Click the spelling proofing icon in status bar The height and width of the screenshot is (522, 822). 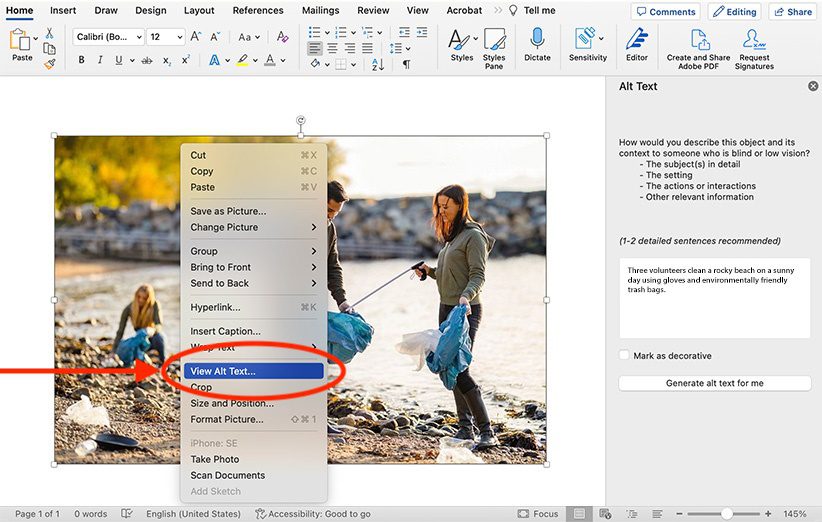[126, 514]
